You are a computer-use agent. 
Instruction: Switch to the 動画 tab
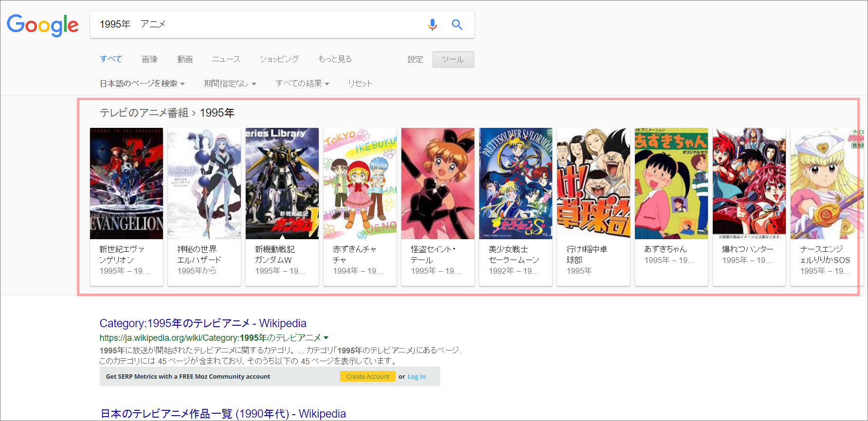pos(185,59)
